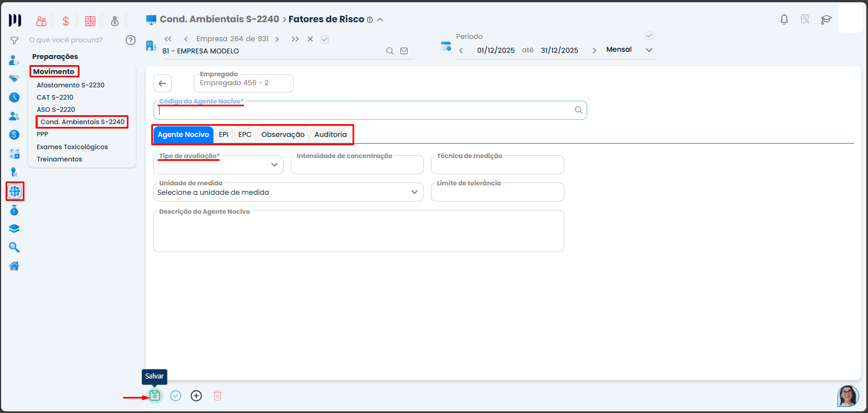Toggle the checkbox beside the Empresa navigator
The height and width of the screenshot is (413, 868).
325,39
